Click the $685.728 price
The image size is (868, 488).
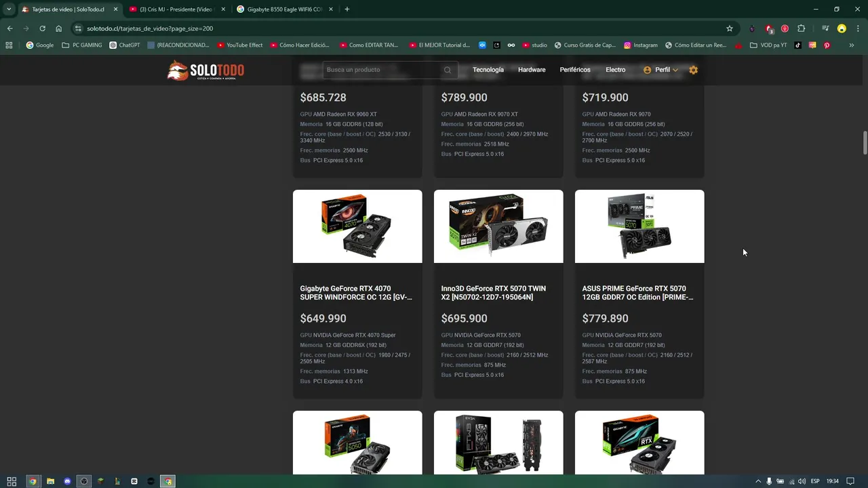pos(323,98)
